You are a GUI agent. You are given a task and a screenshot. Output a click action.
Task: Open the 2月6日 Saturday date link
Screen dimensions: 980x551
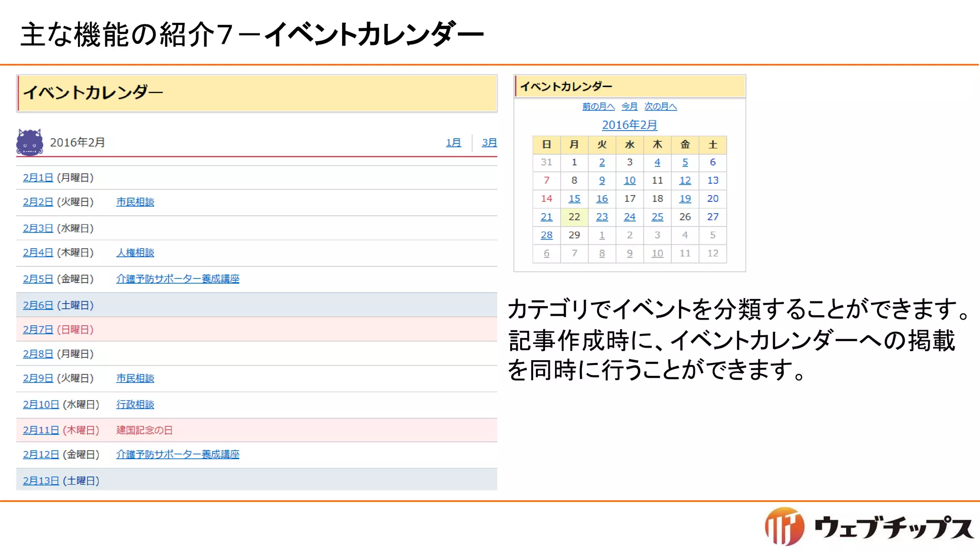coord(38,305)
